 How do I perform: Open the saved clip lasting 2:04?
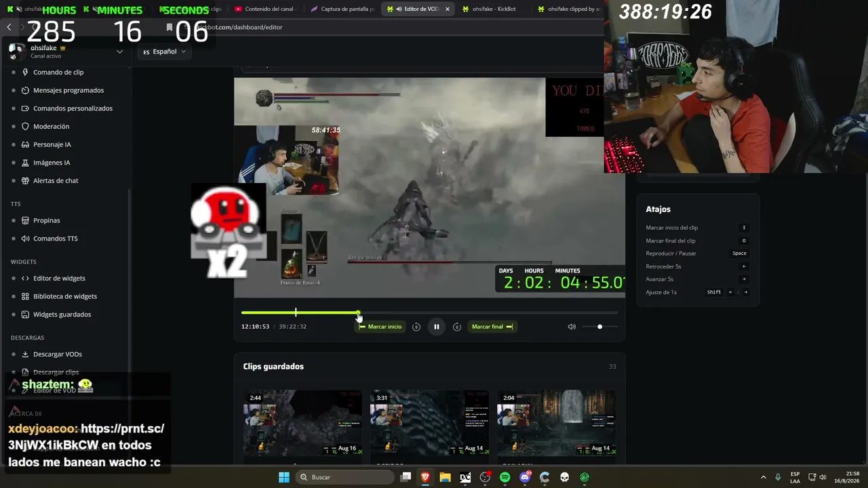click(556, 423)
